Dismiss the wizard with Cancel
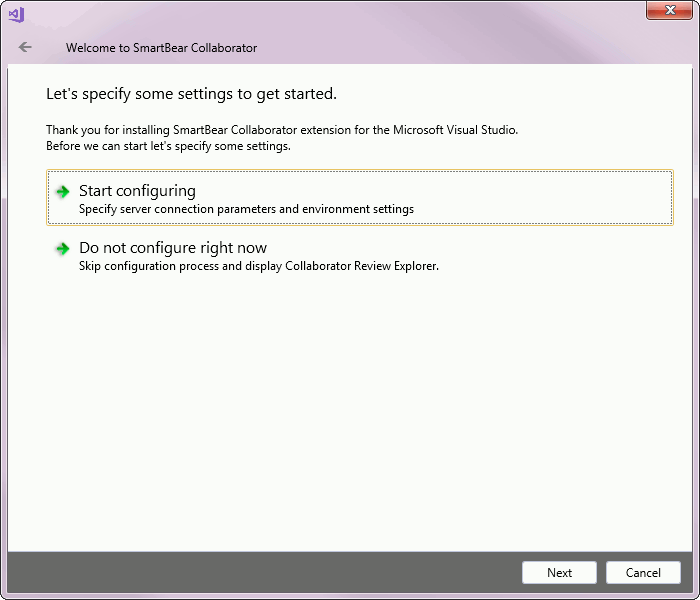The width and height of the screenshot is (700, 600). tap(643, 572)
